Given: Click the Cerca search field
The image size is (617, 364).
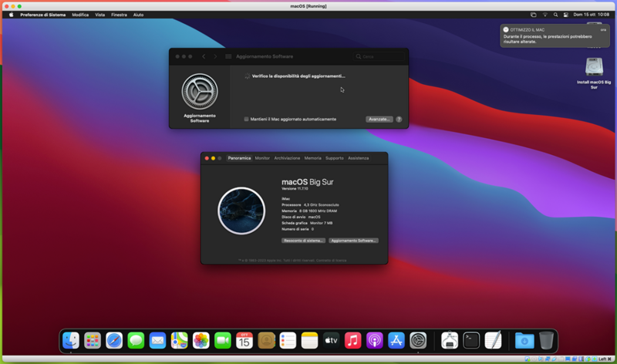Looking at the screenshot, I should point(378,56).
